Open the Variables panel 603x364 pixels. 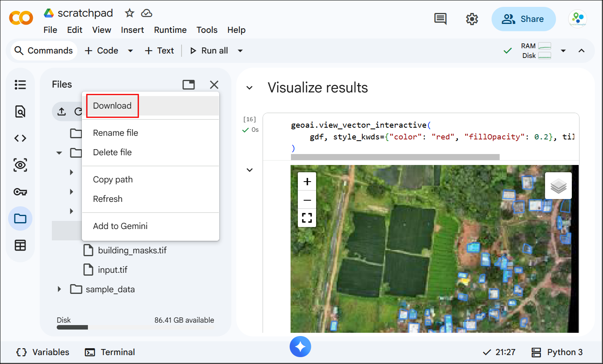[43, 352]
